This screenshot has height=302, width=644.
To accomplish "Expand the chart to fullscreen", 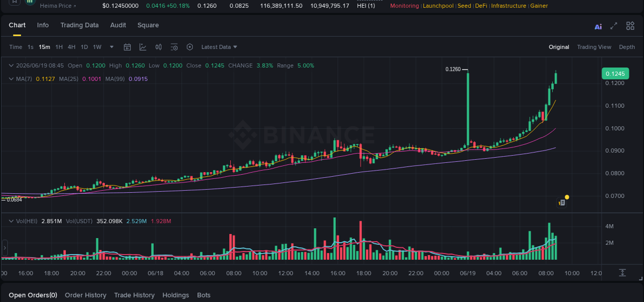I will tap(614, 26).
